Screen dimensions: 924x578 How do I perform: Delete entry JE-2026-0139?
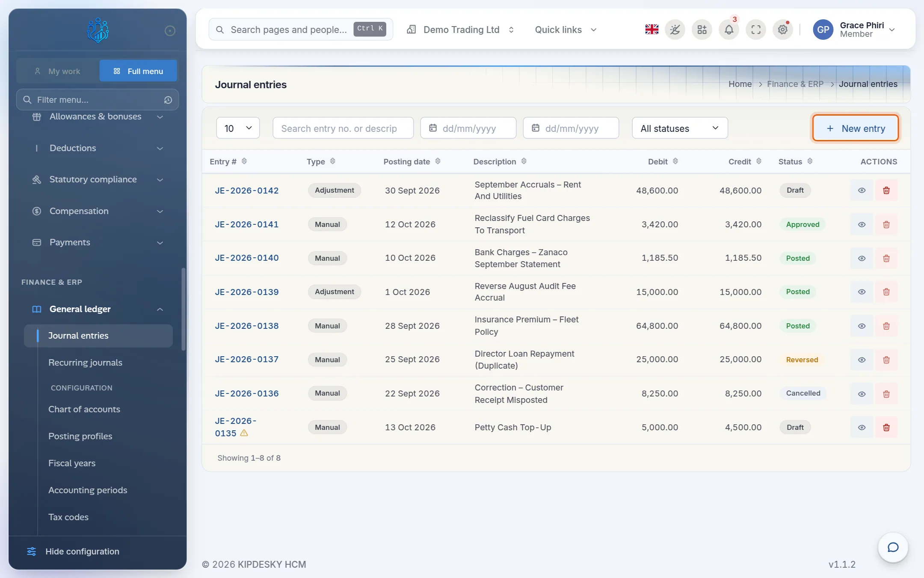(886, 292)
